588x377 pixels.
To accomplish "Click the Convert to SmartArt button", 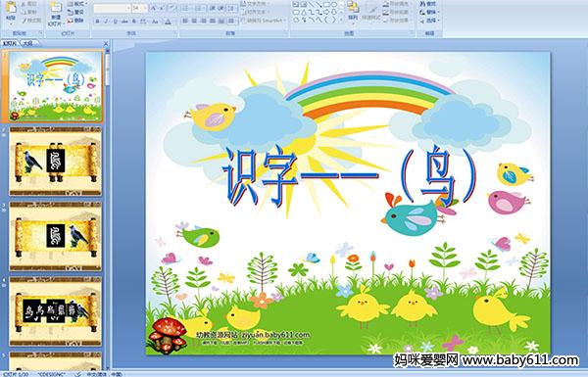I will (264, 21).
